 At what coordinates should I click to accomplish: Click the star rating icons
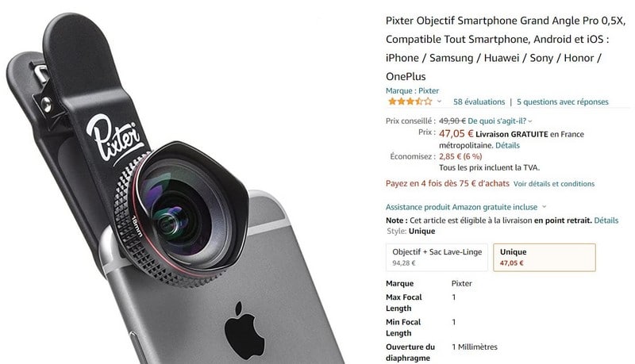tap(410, 102)
